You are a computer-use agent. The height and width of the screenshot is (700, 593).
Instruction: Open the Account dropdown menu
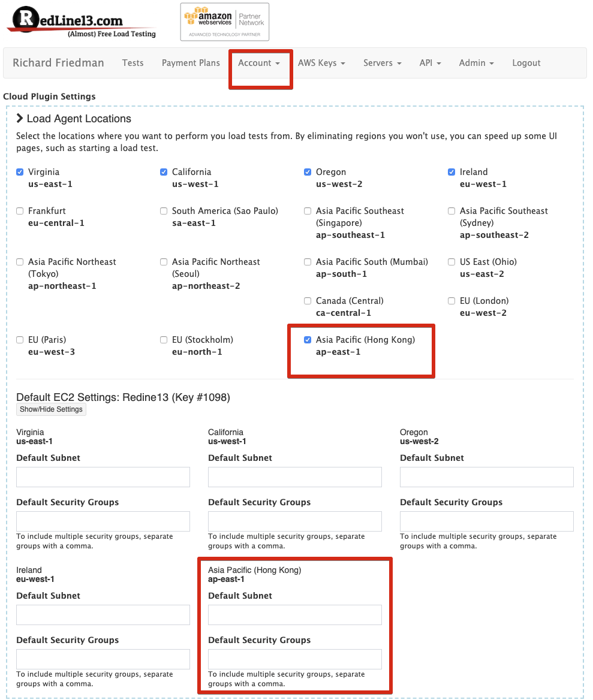click(x=259, y=63)
